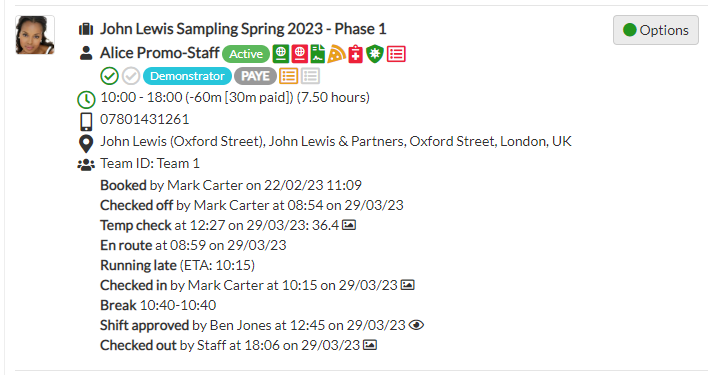Viewport: 708px width, 375px height.
Task: View the Checked in photo image icon
Action: (x=408, y=285)
